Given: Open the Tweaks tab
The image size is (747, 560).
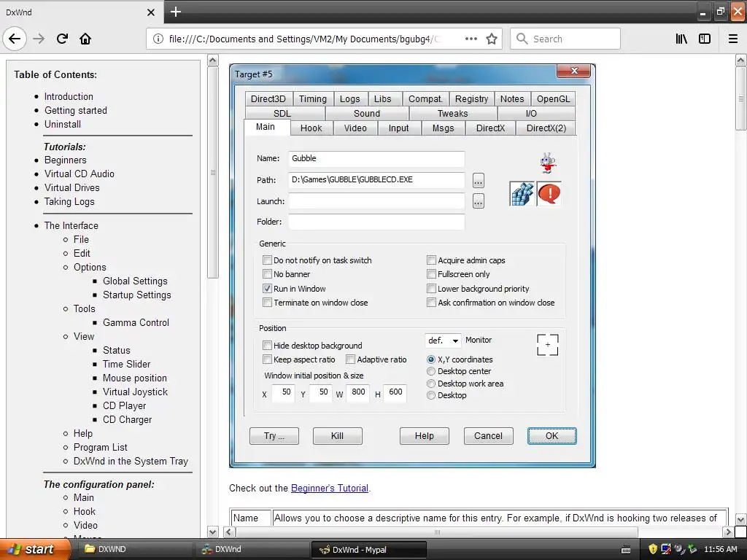Looking at the screenshot, I should click(452, 113).
